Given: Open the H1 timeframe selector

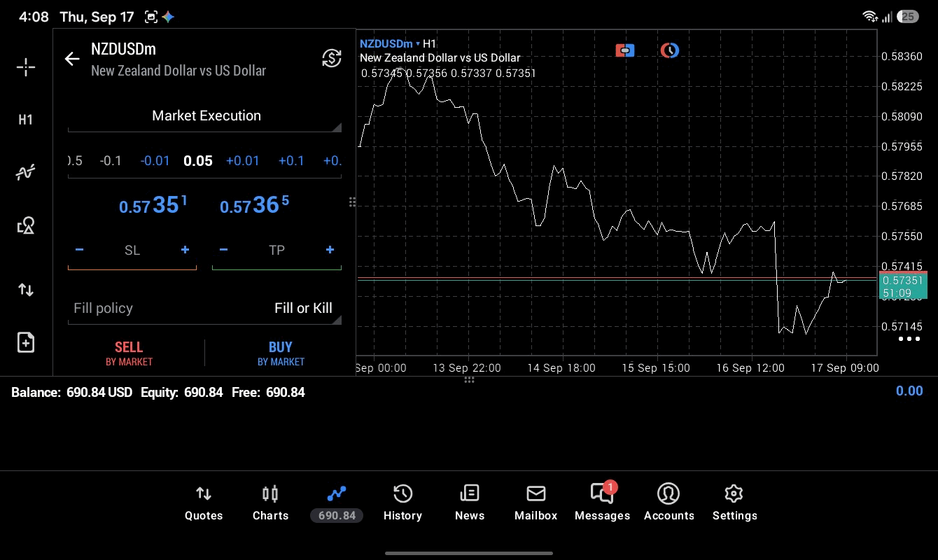Looking at the screenshot, I should point(26,120).
